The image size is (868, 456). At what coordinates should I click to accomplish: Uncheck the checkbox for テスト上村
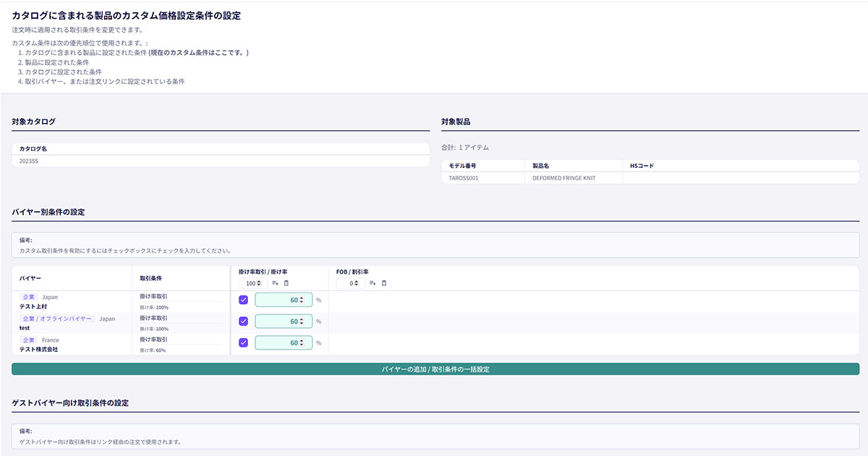243,300
